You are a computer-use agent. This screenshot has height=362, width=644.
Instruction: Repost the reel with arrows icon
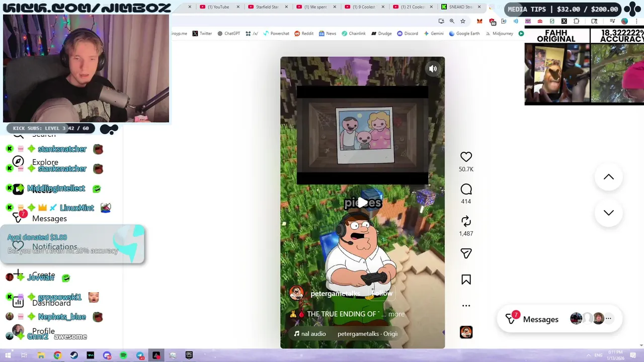coord(466,221)
